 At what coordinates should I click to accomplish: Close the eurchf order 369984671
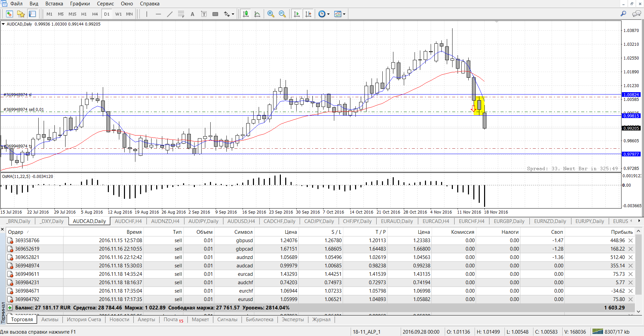point(631,291)
